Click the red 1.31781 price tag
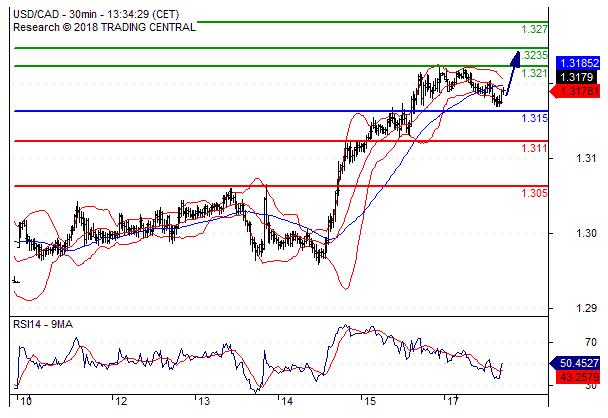The width and height of the screenshot is (608, 418). click(x=575, y=92)
